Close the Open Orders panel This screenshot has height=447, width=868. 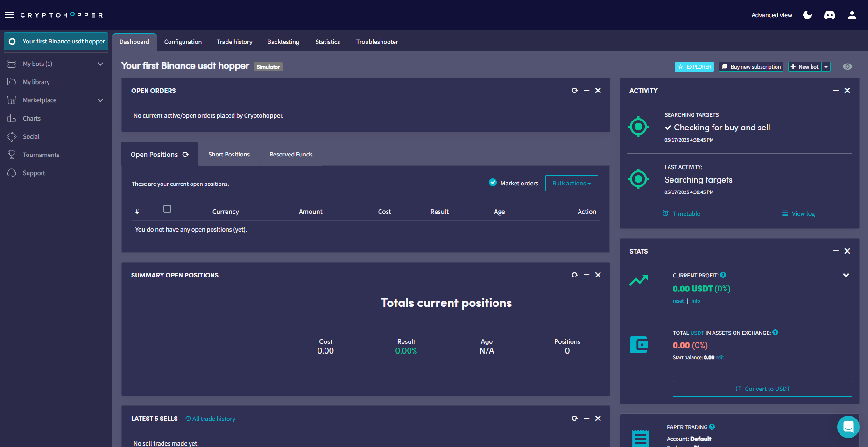click(x=598, y=91)
